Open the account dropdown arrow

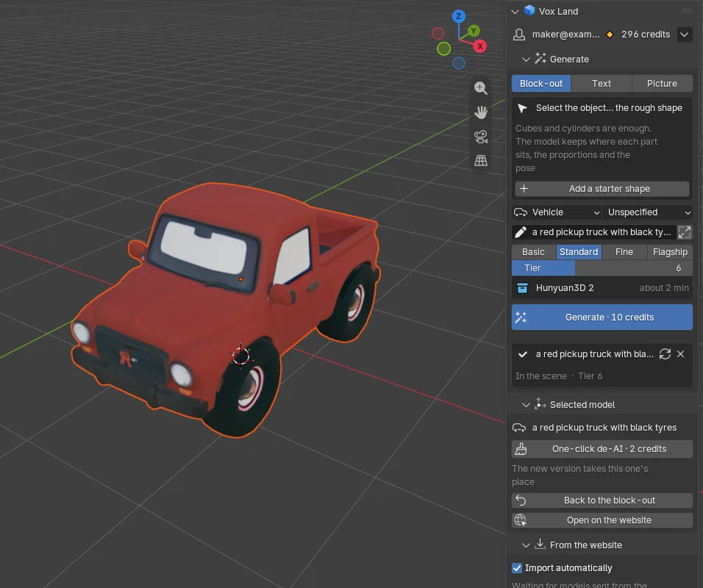tap(684, 35)
